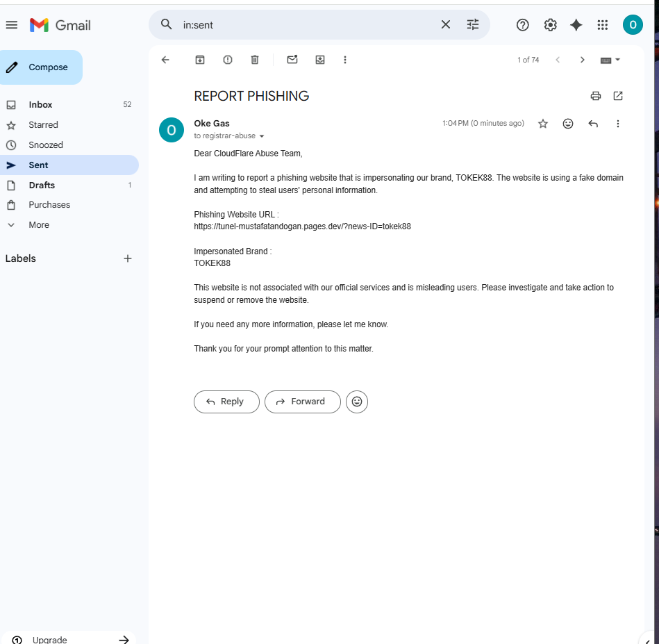The width and height of the screenshot is (659, 644).
Task: Click the REPORT PHISHING subject heading
Action: coord(251,97)
